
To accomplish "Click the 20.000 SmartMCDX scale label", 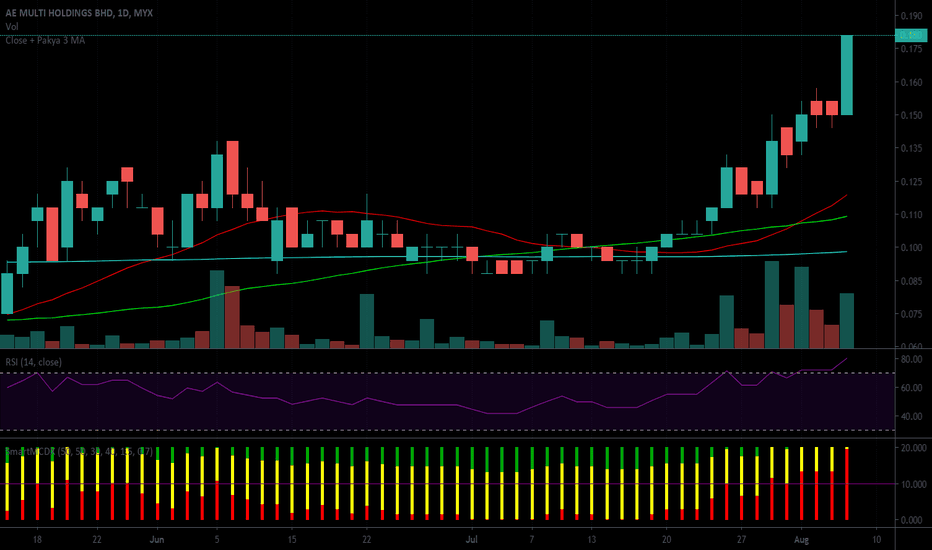I will pos(914,448).
